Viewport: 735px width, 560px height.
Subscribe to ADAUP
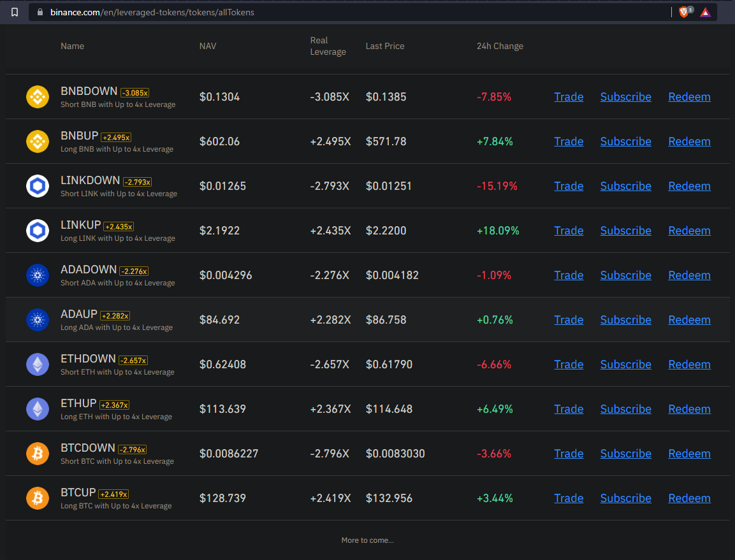tap(626, 320)
